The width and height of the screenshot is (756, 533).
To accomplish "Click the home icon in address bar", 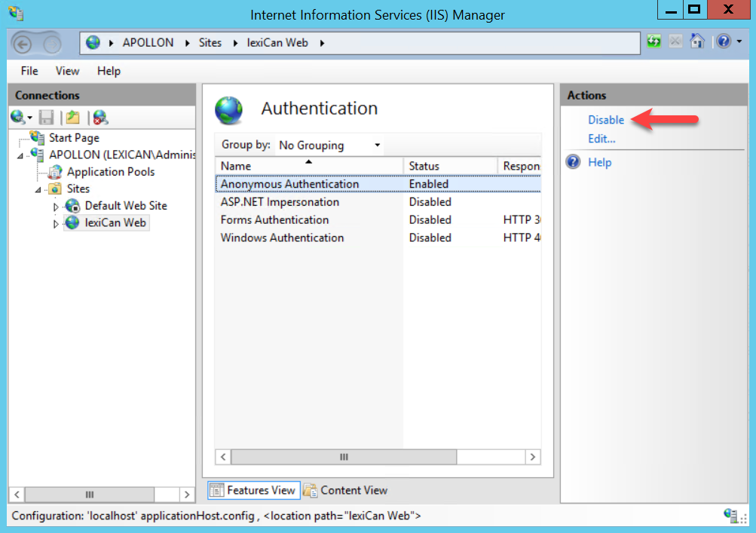I will pos(697,42).
